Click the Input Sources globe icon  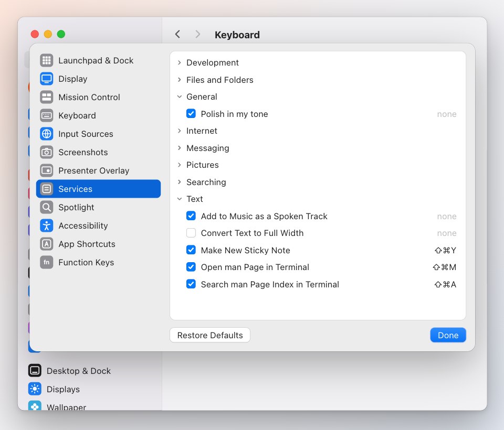[x=47, y=134]
